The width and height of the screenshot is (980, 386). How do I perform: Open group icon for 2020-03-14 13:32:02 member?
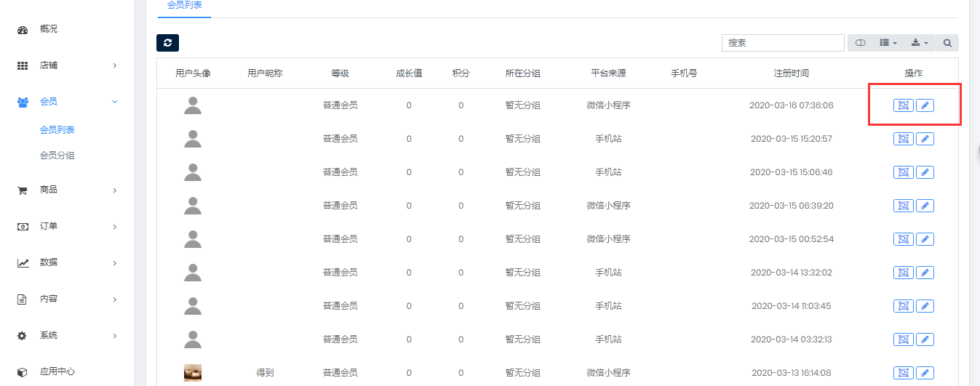[903, 273]
